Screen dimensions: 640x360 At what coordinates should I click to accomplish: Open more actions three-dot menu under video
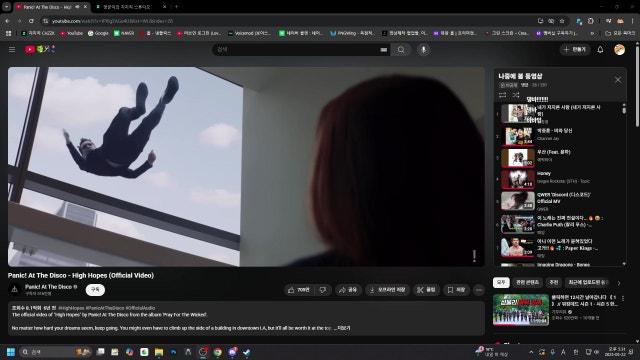point(478,290)
